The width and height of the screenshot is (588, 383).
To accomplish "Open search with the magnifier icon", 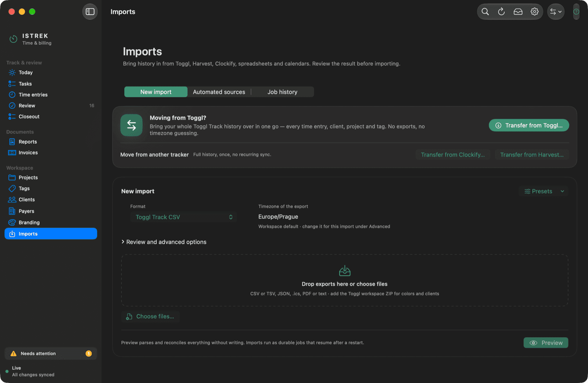I will click(485, 12).
